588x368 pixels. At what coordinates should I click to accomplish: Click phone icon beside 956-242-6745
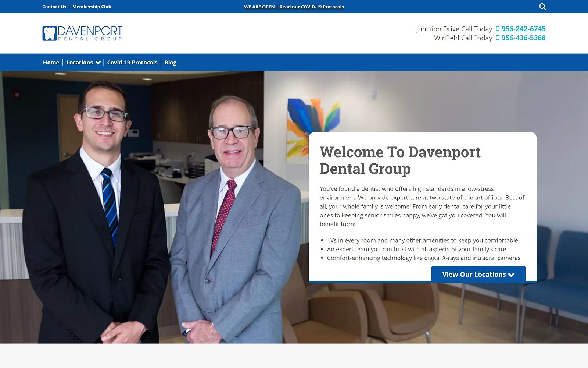tap(498, 29)
